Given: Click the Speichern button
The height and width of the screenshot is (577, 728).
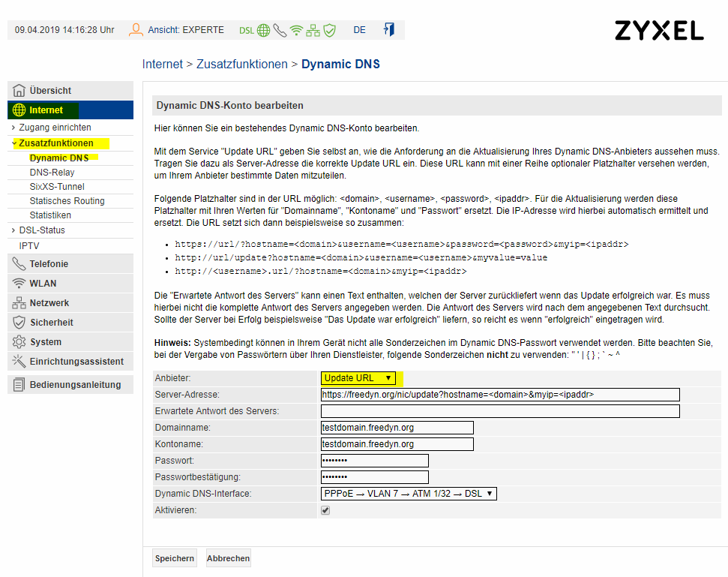Looking at the screenshot, I should tap(175, 558).
